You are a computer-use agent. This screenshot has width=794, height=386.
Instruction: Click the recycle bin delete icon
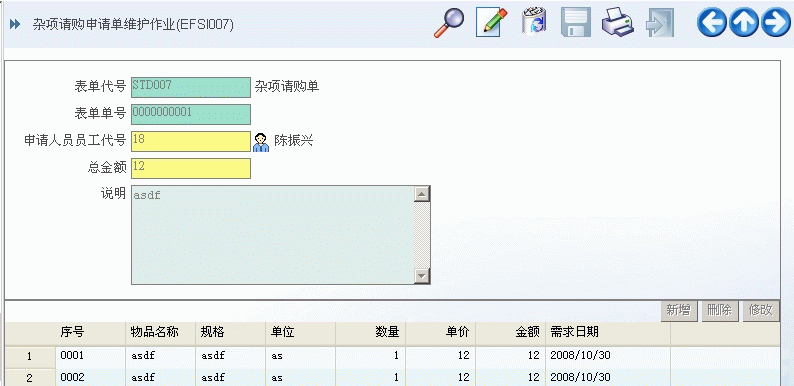(x=534, y=22)
